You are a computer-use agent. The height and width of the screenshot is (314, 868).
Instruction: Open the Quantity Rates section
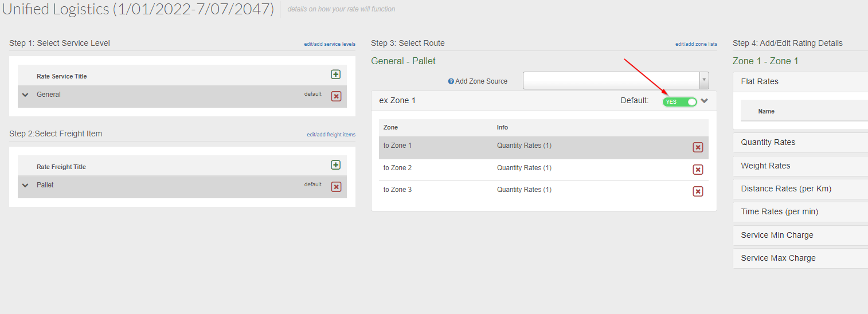coord(800,142)
